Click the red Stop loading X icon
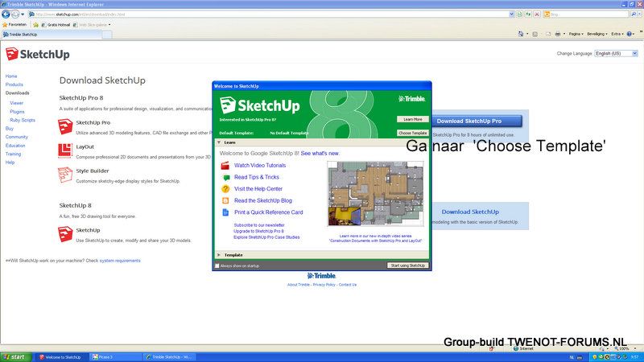The image size is (644, 362). pyautogui.click(x=537, y=14)
